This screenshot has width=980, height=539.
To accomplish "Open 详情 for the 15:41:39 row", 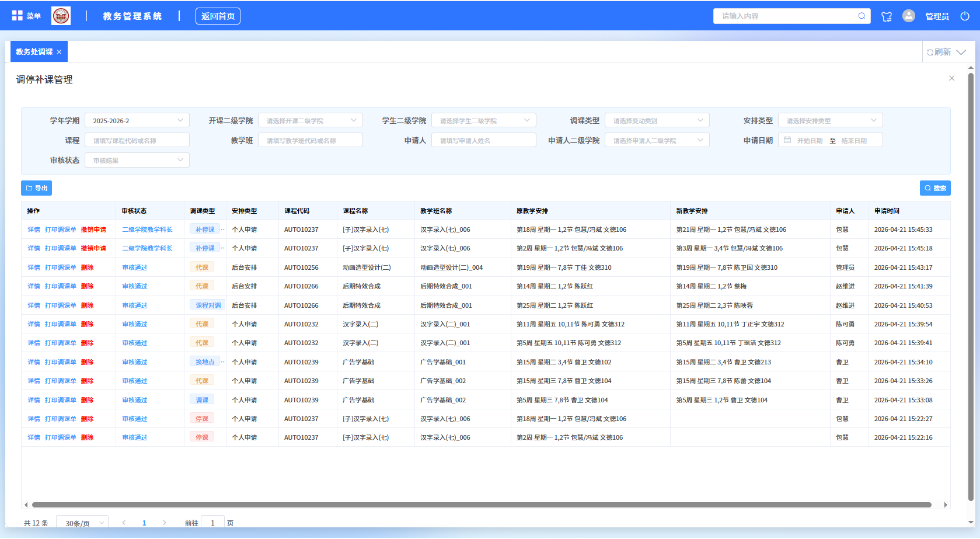I will point(34,286).
